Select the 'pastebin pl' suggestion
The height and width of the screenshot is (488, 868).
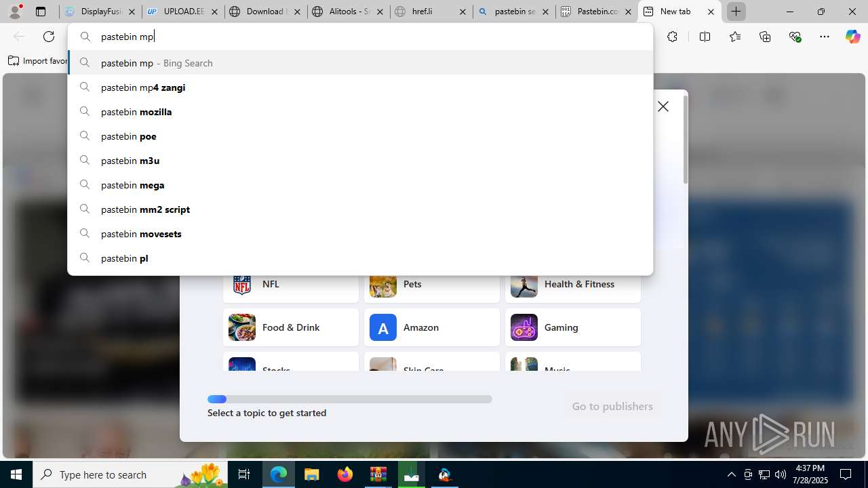pos(360,258)
